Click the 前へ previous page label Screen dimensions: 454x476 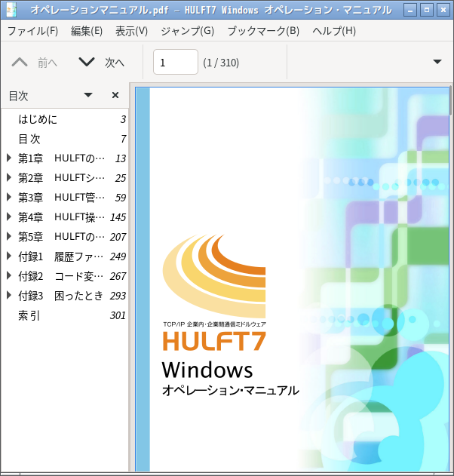pos(48,63)
